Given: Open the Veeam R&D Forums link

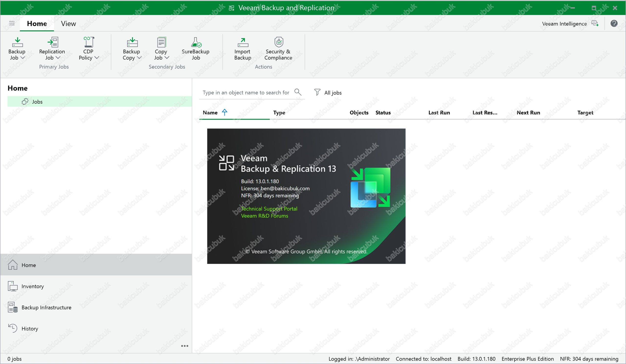Looking at the screenshot, I should (x=265, y=216).
